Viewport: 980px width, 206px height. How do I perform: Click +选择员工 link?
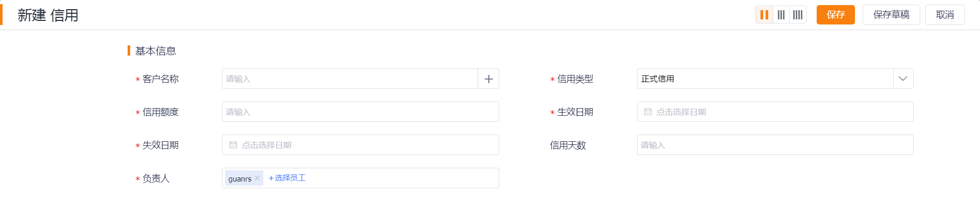(x=287, y=178)
